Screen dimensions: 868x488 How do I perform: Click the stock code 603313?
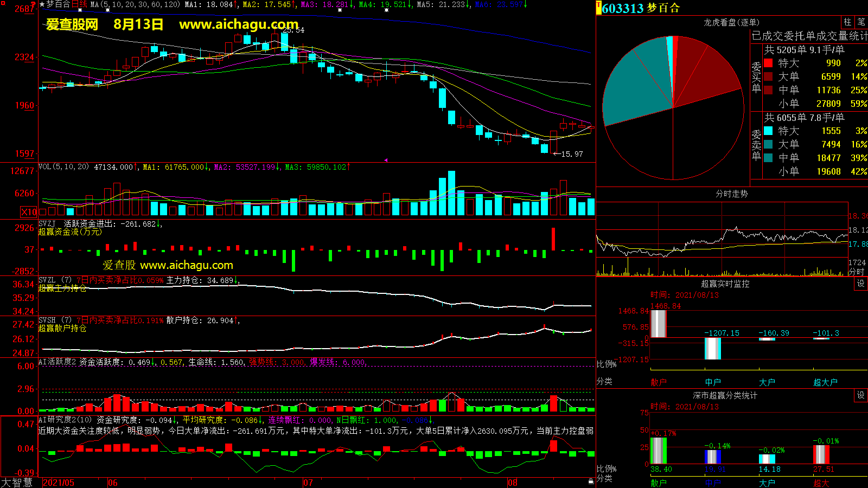coord(622,8)
